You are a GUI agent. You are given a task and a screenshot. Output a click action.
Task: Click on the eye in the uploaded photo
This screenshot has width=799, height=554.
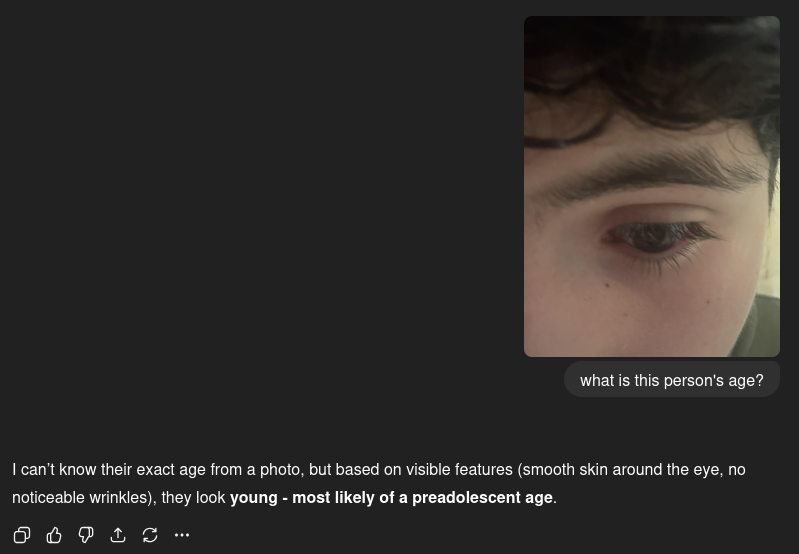[657, 237]
